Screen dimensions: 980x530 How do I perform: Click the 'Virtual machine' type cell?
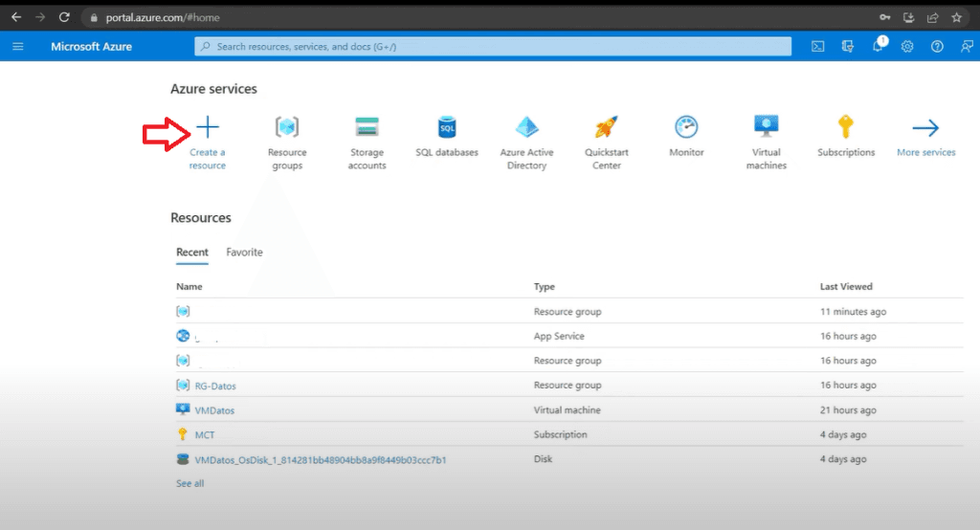[567, 410]
